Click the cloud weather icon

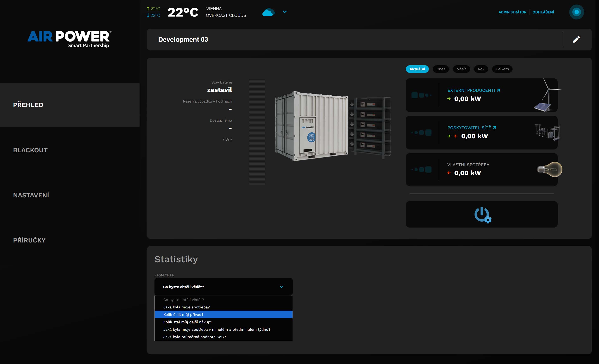[268, 12]
